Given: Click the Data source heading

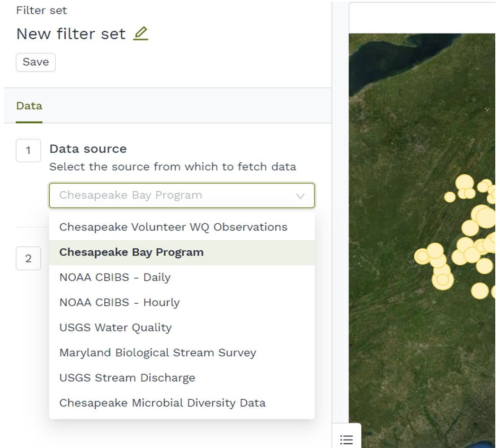Looking at the screenshot, I should [x=88, y=149].
